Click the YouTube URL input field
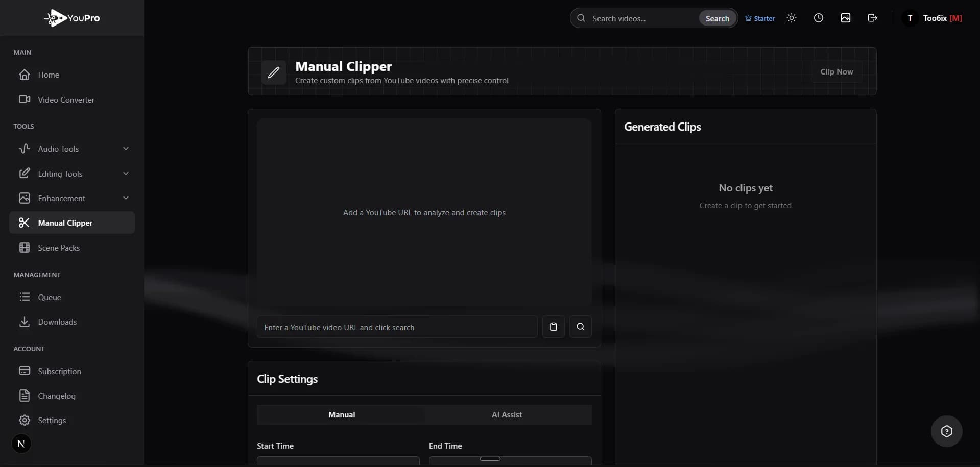The height and width of the screenshot is (467, 980). tap(397, 327)
